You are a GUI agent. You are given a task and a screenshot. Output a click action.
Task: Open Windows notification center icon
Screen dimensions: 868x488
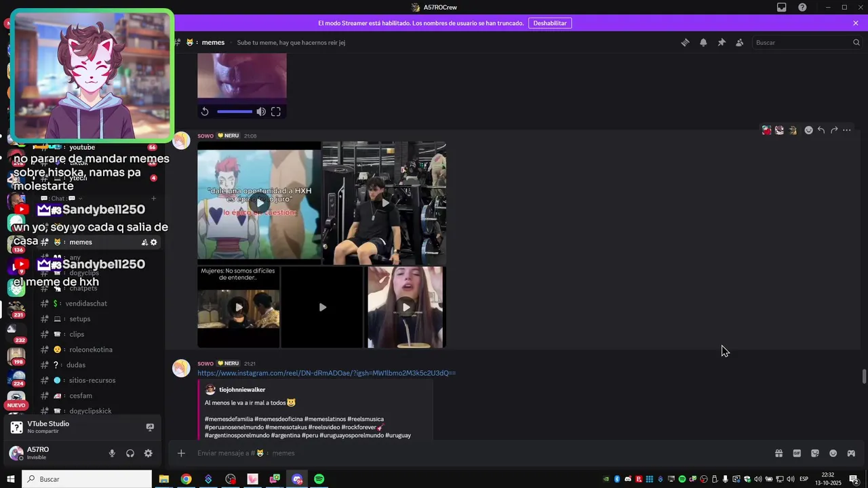pos(854,479)
